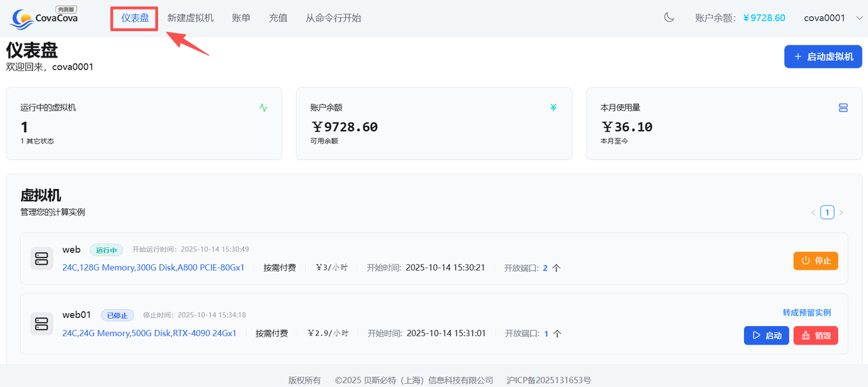This screenshot has height=387, width=868.
Task: Toggle dark mode moon icon
Action: point(669,18)
